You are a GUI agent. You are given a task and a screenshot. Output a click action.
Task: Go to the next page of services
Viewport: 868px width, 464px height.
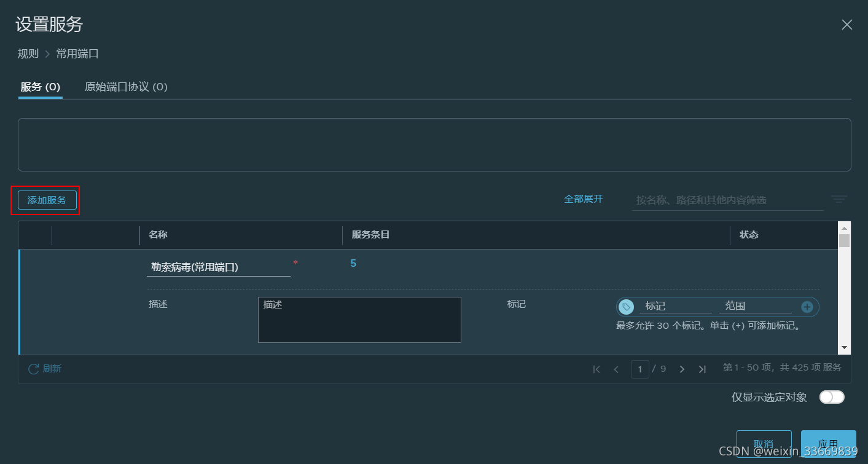pyautogui.click(x=682, y=369)
